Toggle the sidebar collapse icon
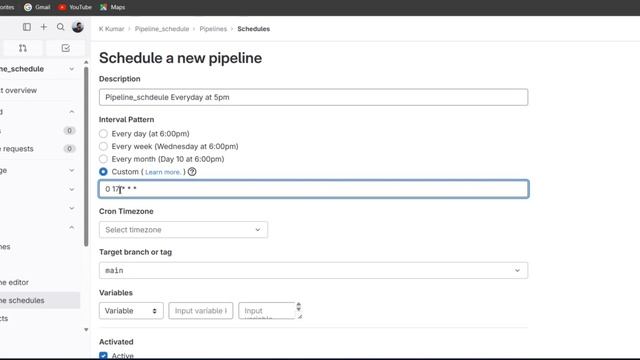Screen dimensions: 640x360 [x=27, y=27]
